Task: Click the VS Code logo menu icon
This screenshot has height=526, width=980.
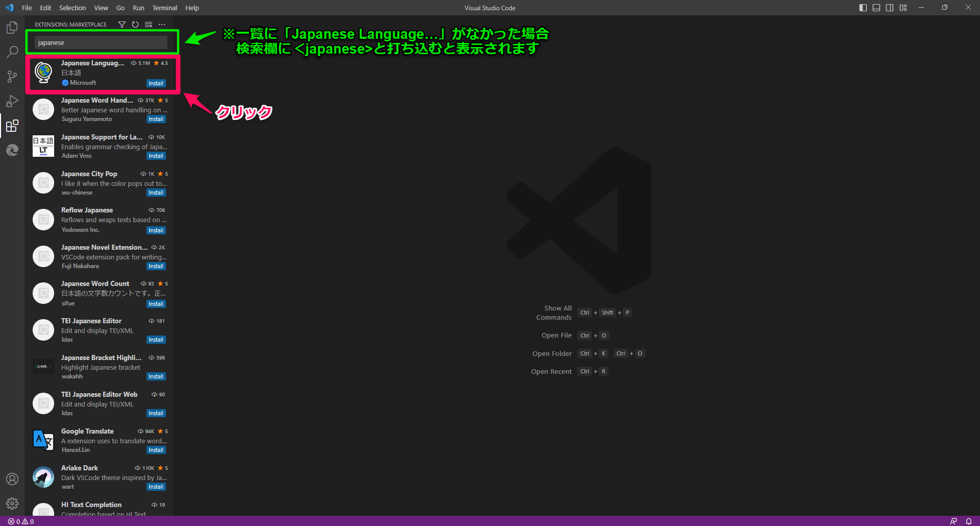Action: pos(9,8)
